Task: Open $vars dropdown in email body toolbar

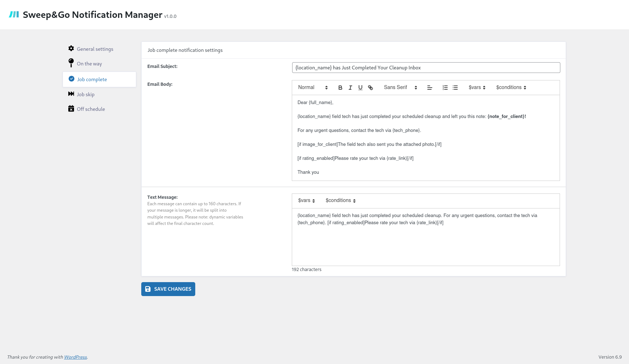Action: [x=477, y=88]
